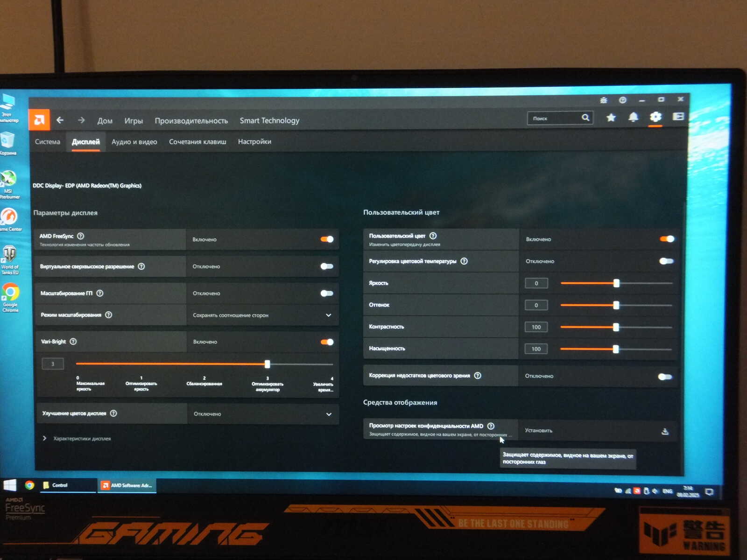Open Настройки sub-tab
The image size is (747, 560).
tap(254, 142)
